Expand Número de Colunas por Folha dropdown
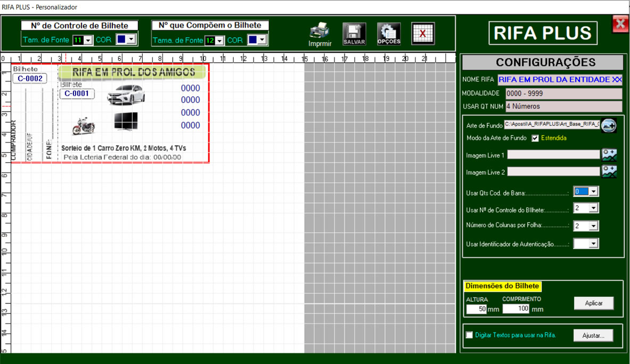Viewport: 630px width, 364px height. click(x=593, y=226)
